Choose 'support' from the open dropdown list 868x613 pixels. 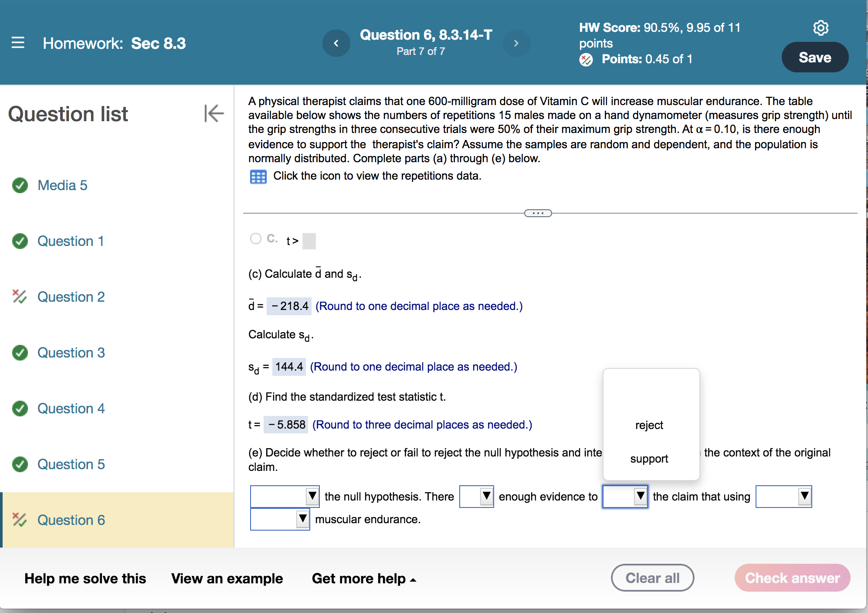tap(649, 459)
